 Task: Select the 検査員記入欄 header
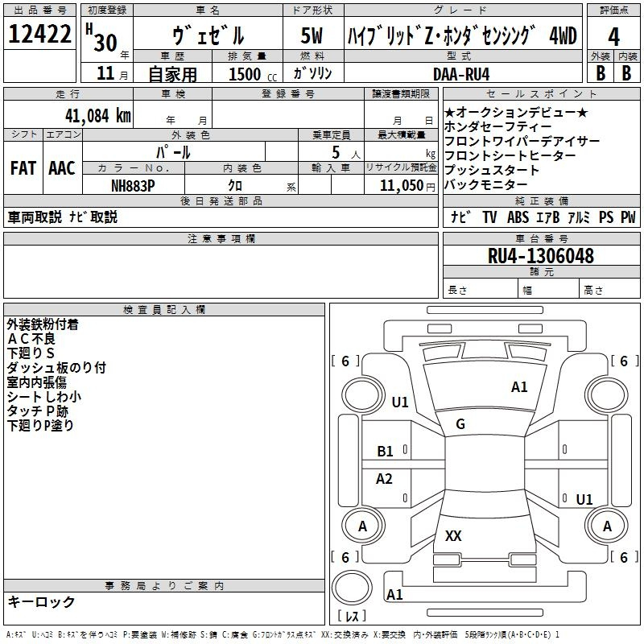tap(164, 310)
